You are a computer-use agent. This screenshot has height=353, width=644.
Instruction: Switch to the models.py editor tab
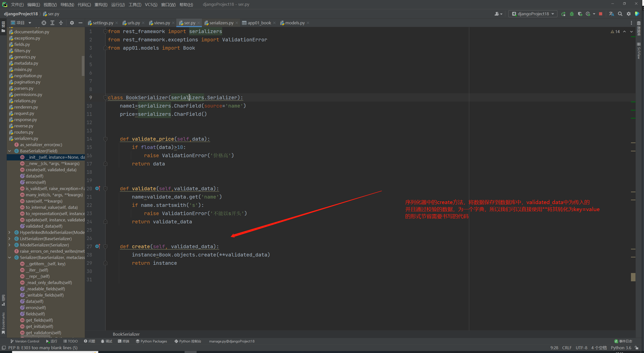tap(295, 23)
